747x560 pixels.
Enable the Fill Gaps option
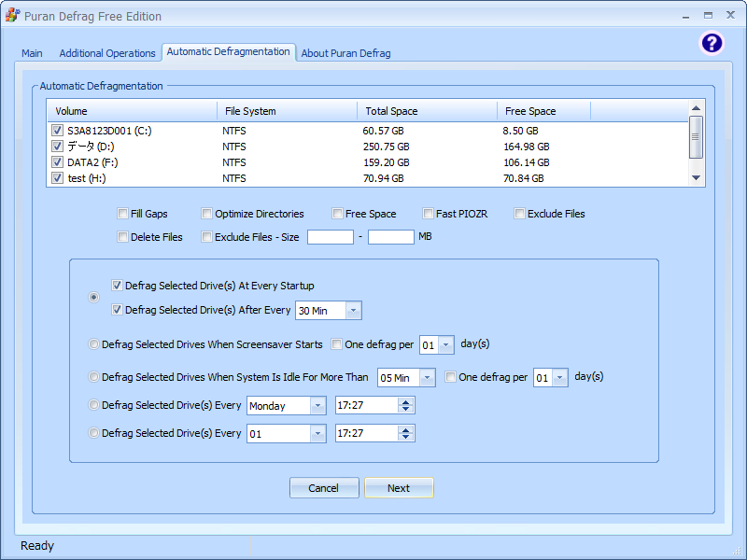(122, 214)
